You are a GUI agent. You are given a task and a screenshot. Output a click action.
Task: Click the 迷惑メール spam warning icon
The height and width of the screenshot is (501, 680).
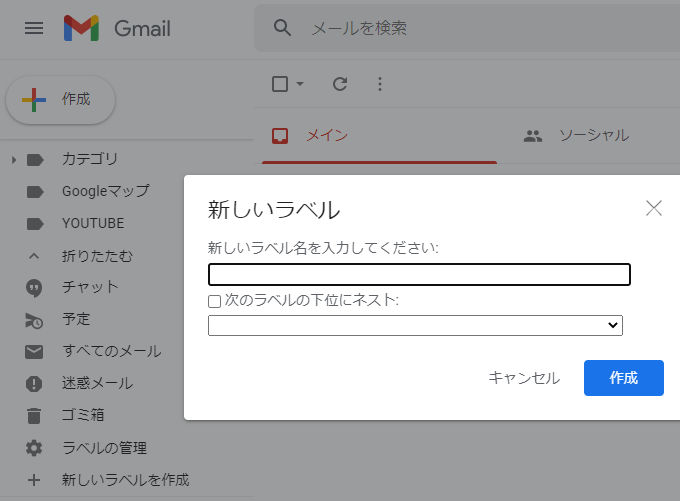click(x=34, y=384)
